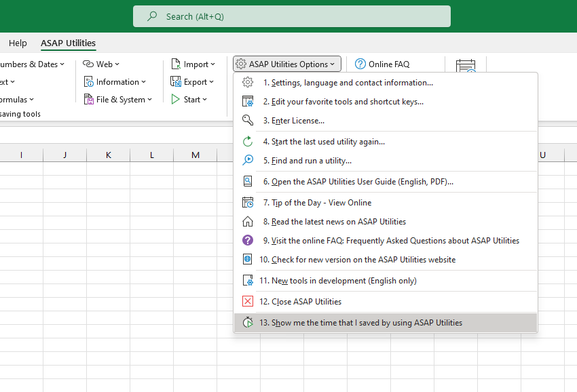Choose Visit the online FAQ entry
Screen dimensions: 577x392
click(386, 241)
